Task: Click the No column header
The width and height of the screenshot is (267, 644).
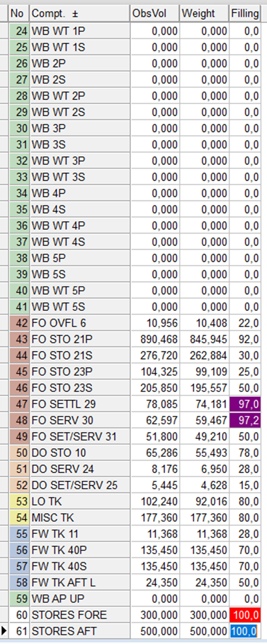Action: point(19,14)
